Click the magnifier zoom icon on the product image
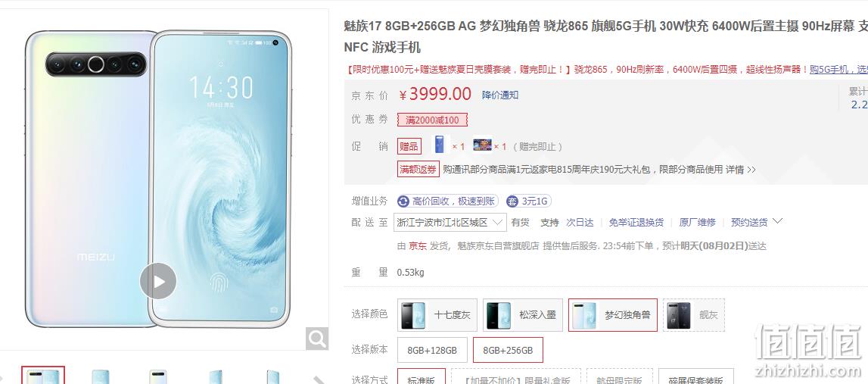This screenshot has width=868, height=384. pyautogui.click(x=317, y=339)
